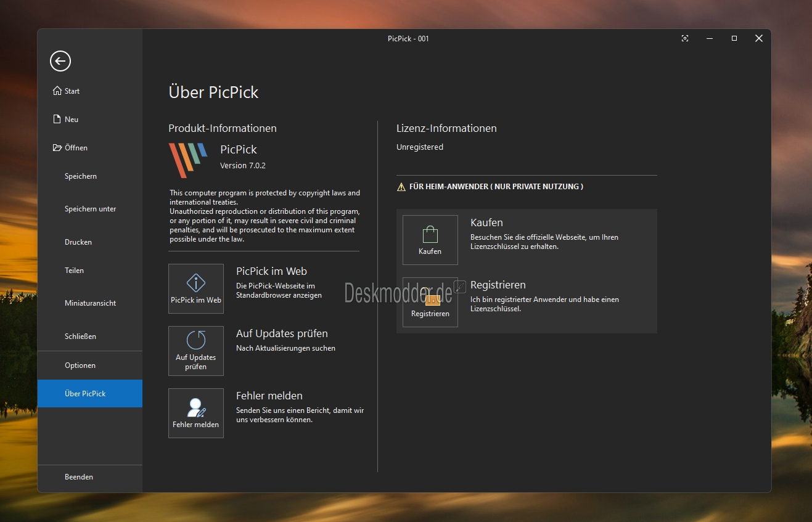Image resolution: width=812 pixels, height=522 pixels.
Task: Click the warning triangle beside Heim-Anwender notice
Action: coord(401,186)
